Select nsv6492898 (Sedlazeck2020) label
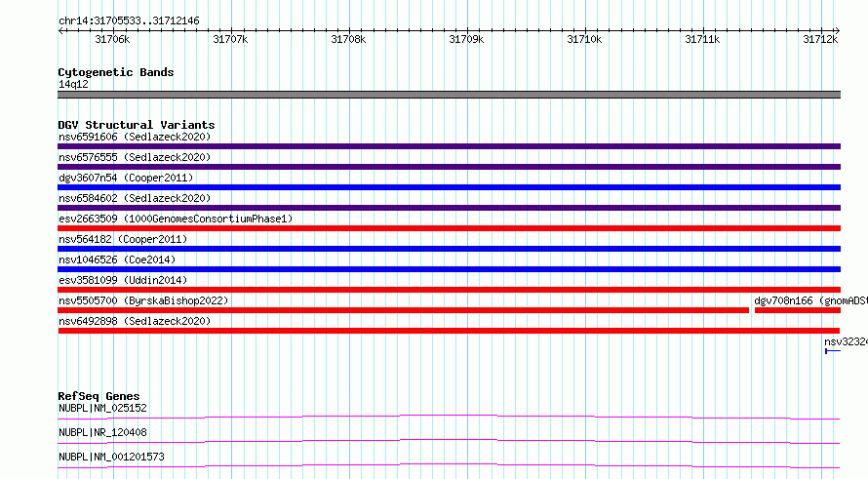 point(135,321)
